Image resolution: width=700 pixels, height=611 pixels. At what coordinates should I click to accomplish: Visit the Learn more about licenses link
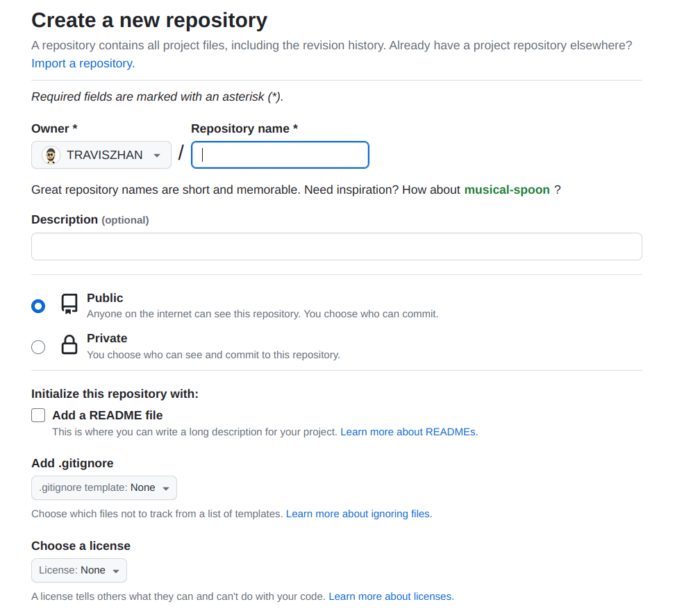pyautogui.click(x=391, y=596)
